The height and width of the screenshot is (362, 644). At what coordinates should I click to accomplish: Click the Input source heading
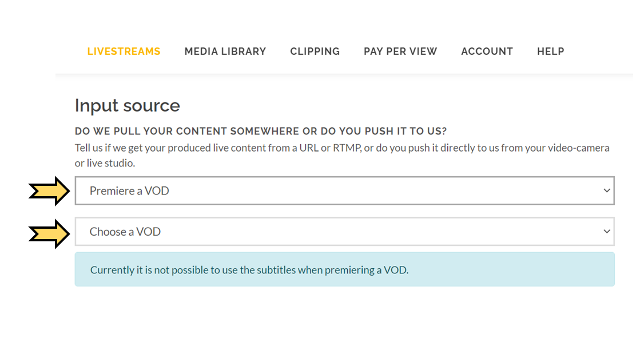(x=128, y=106)
